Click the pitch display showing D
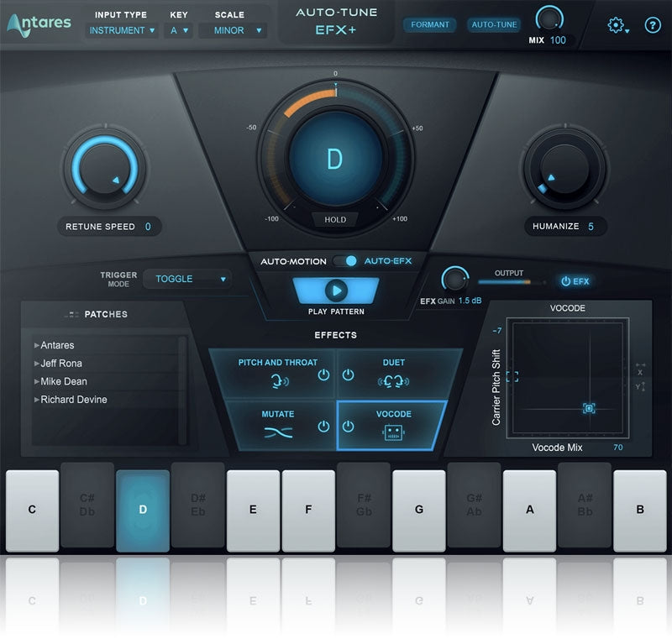 tap(334, 159)
